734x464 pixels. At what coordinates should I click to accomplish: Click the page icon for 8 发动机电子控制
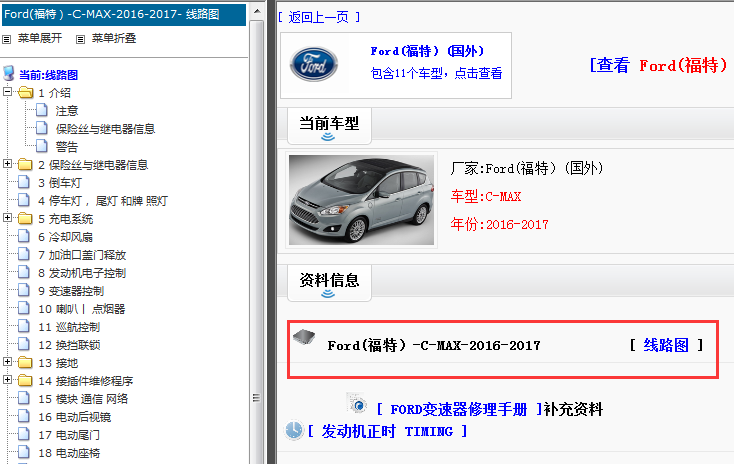click(24, 273)
